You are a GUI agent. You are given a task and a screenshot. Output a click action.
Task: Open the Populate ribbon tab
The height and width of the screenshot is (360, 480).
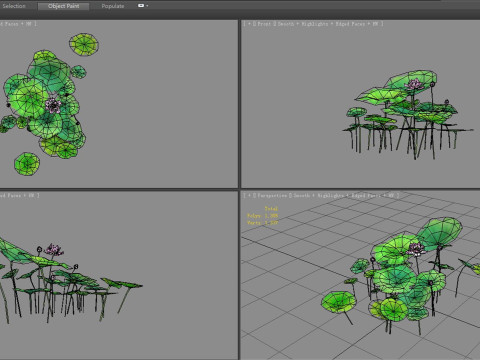click(x=113, y=6)
